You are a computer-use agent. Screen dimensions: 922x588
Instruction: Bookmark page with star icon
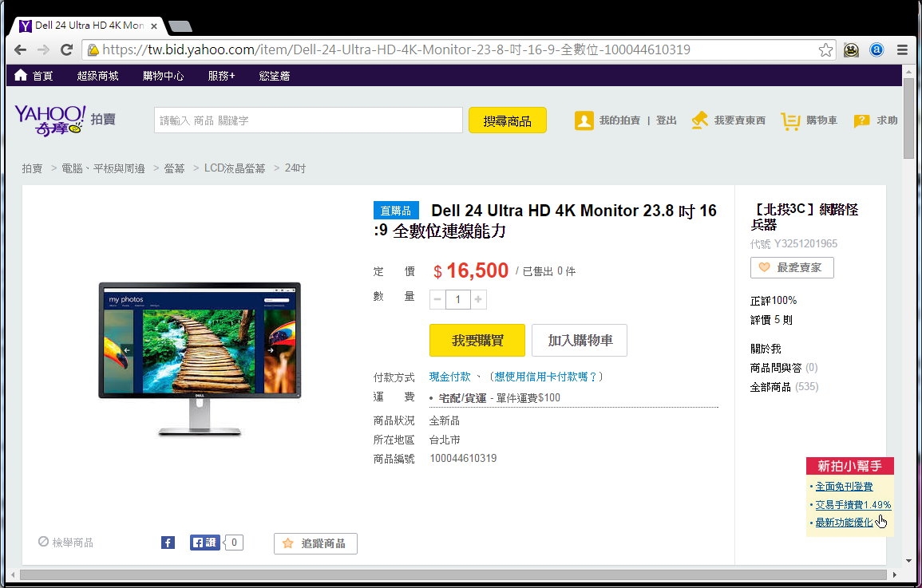(x=825, y=50)
